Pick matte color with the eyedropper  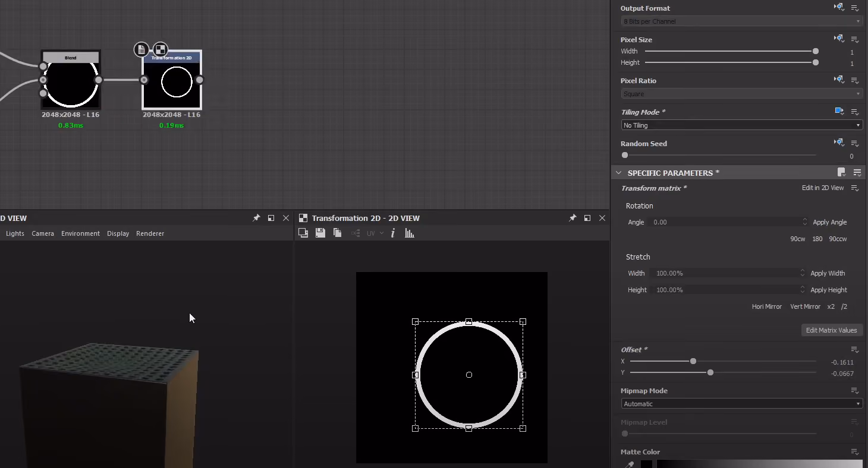point(629,464)
